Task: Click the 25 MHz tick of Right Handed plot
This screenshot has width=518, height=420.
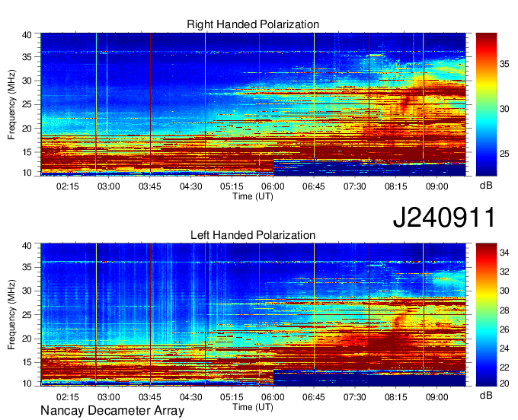Action: pos(27,104)
